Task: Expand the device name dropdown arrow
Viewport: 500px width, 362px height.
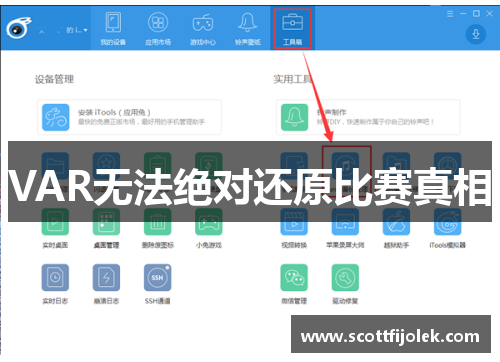Action: click(86, 30)
